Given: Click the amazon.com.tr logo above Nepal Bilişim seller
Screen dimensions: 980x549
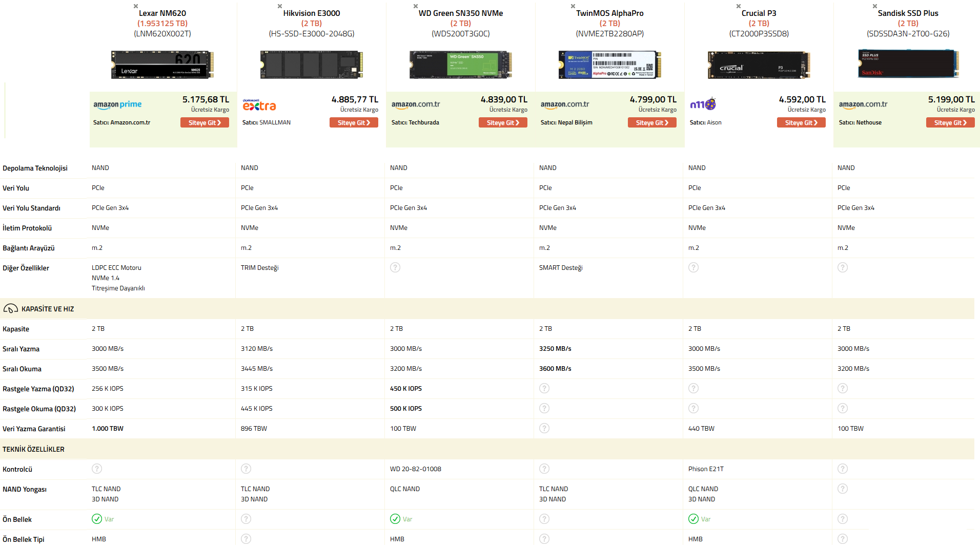Looking at the screenshot, I should point(565,104).
